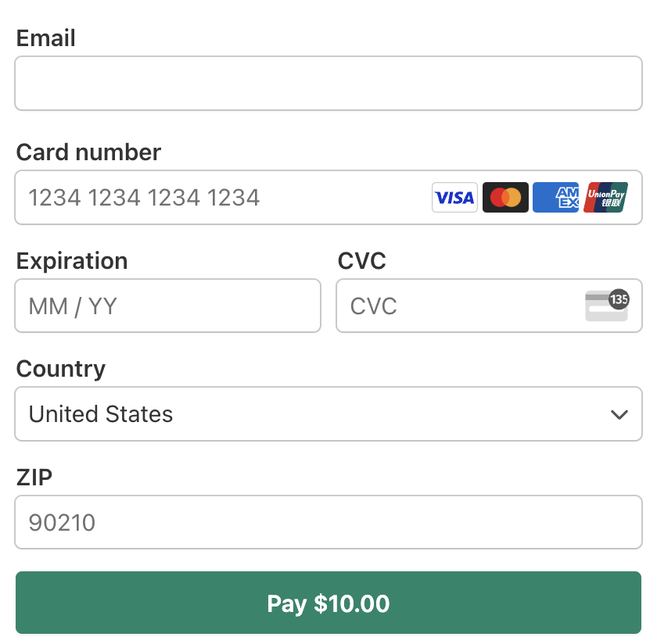Click the card back graphic showing 135
The height and width of the screenshot is (644, 657).
click(x=606, y=306)
